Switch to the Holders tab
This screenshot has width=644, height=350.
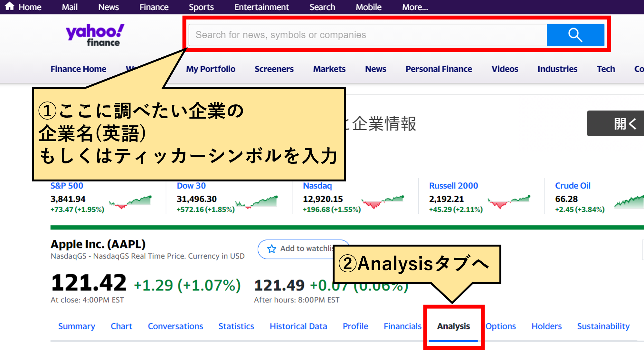pyautogui.click(x=546, y=326)
